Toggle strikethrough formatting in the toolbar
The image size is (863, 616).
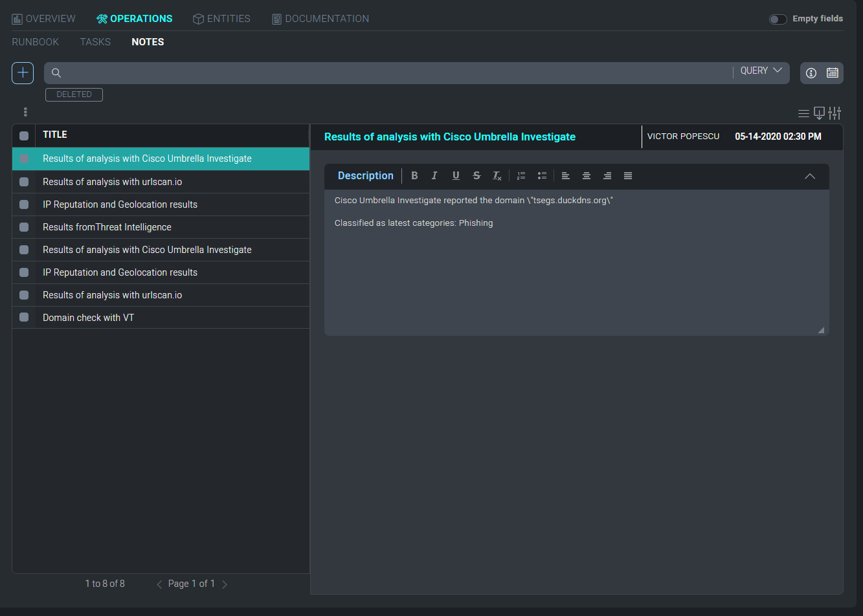click(476, 176)
